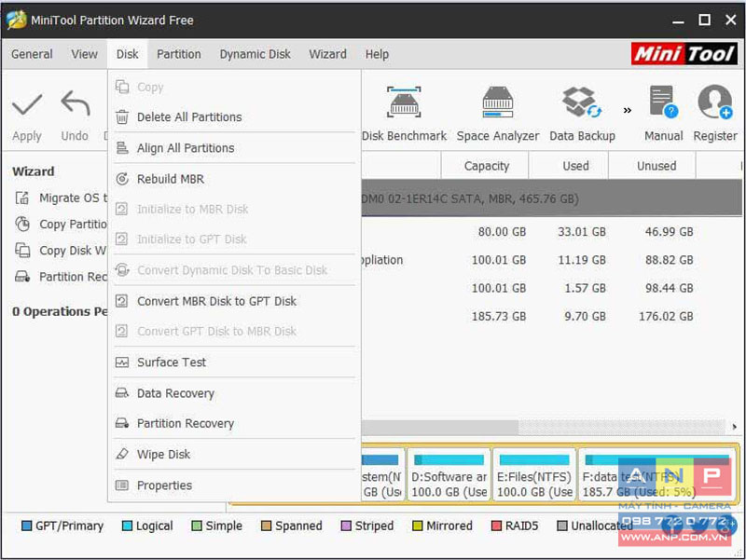Run Surface Test from Disk menu
Image resolution: width=746 pixels, height=560 pixels.
(x=234, y=362)
